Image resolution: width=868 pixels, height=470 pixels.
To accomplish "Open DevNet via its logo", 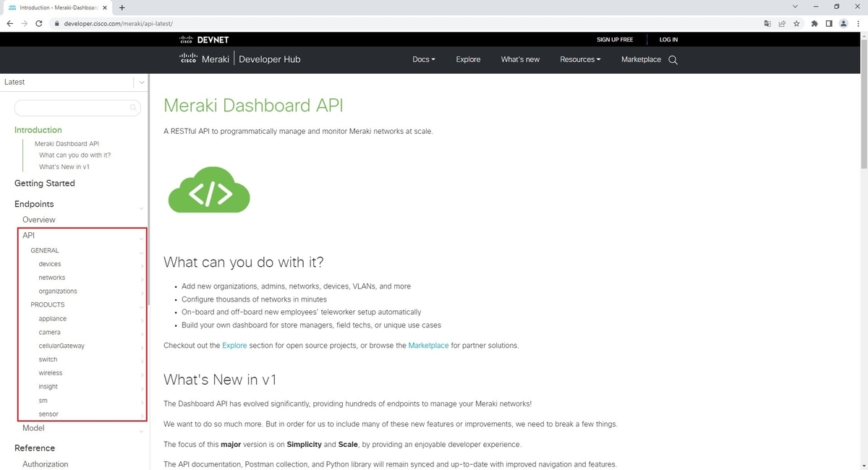I will point(203,39).
